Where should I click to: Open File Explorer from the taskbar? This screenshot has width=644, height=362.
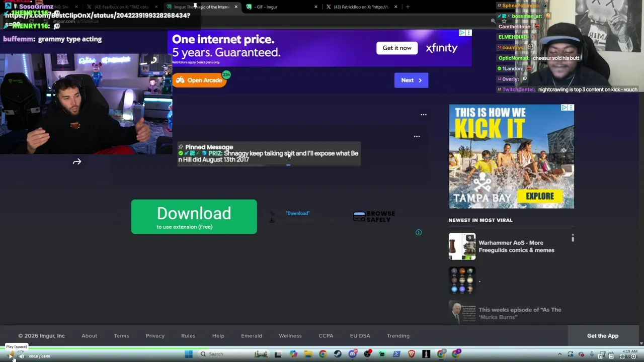click(308, 354)
